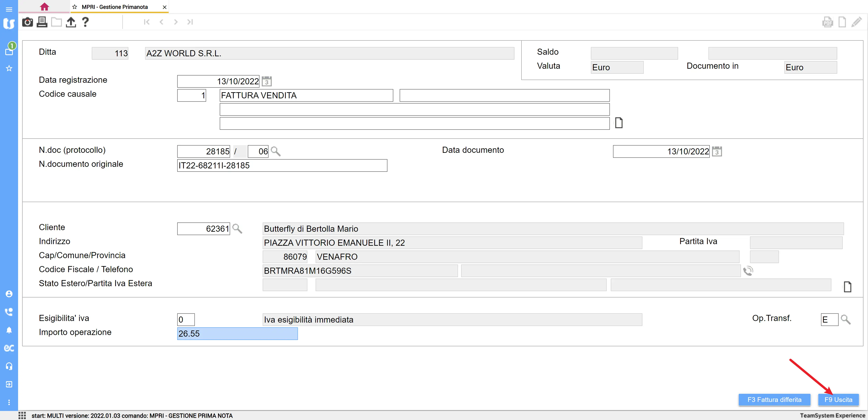Screen dimensions: 868x420
Task: Click the upload arrow toolbar icon
Action: [71, 22]
